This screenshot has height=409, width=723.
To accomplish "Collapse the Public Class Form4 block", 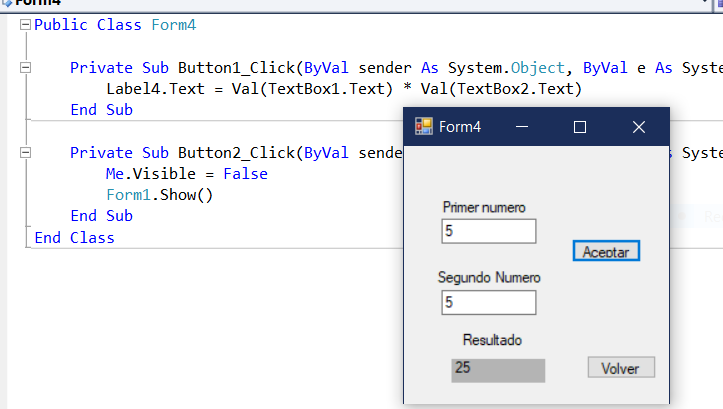I will 25,25.
